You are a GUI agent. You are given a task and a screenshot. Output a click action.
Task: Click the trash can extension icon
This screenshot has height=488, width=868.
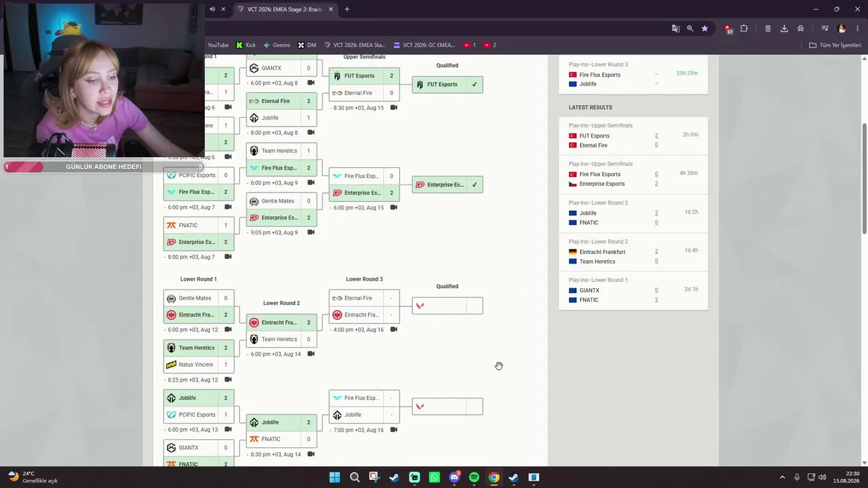[x=768, y=28]
